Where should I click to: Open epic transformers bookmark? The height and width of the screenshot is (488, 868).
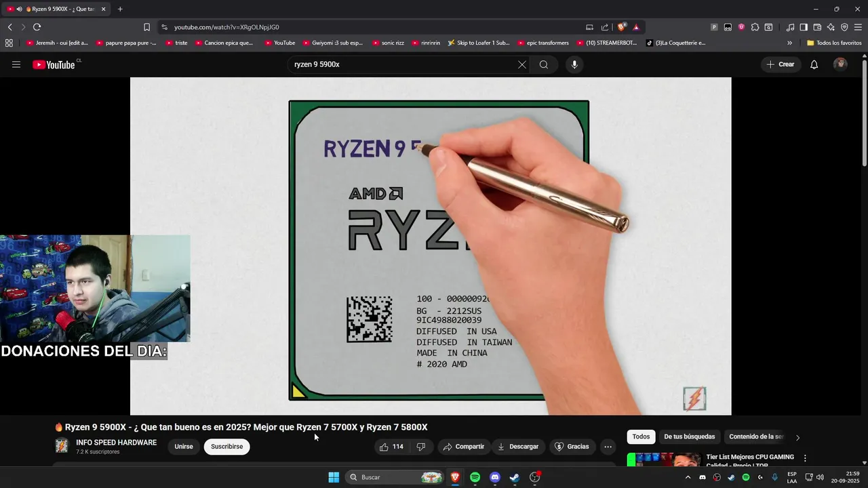542,43
